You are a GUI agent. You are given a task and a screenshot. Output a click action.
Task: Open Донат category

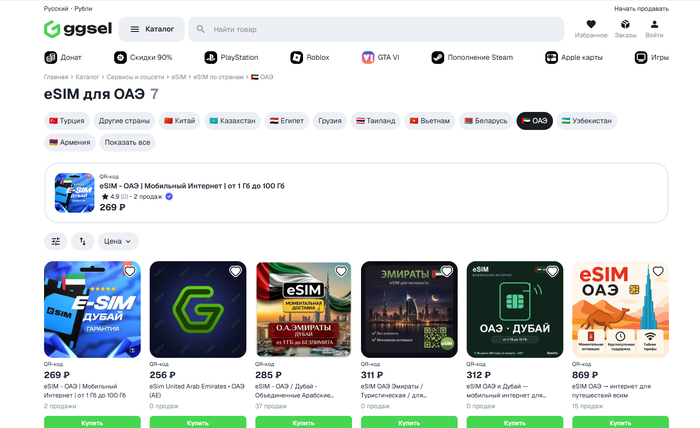[x=63, y=57]
